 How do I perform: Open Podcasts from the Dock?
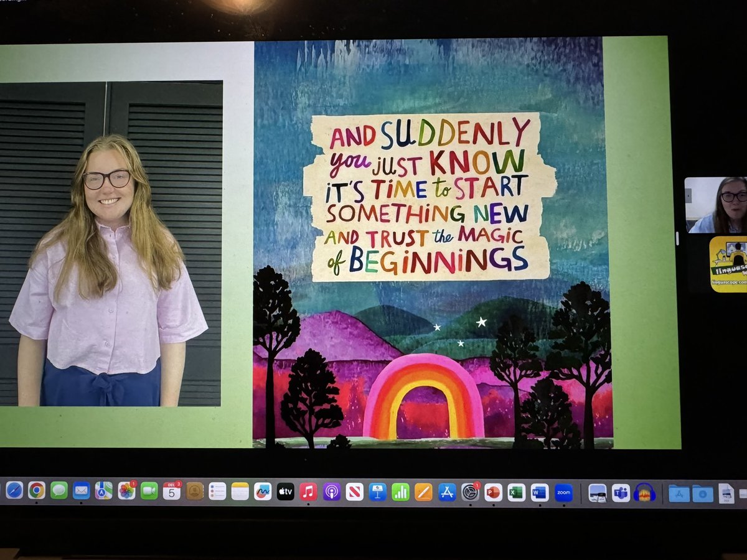[x=332, y=492]
